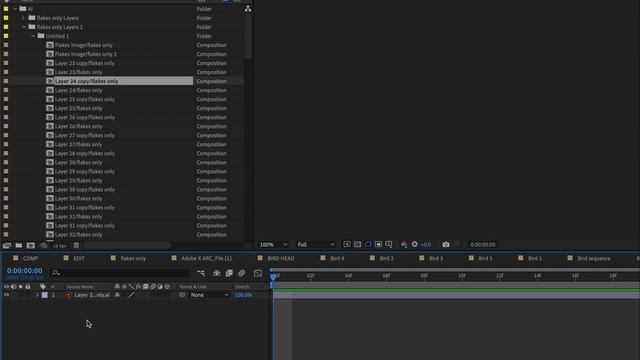640x360 pixels.
Task: Click the Interpret Footage icon in Project panel
Action: click(x=7, y=245)
